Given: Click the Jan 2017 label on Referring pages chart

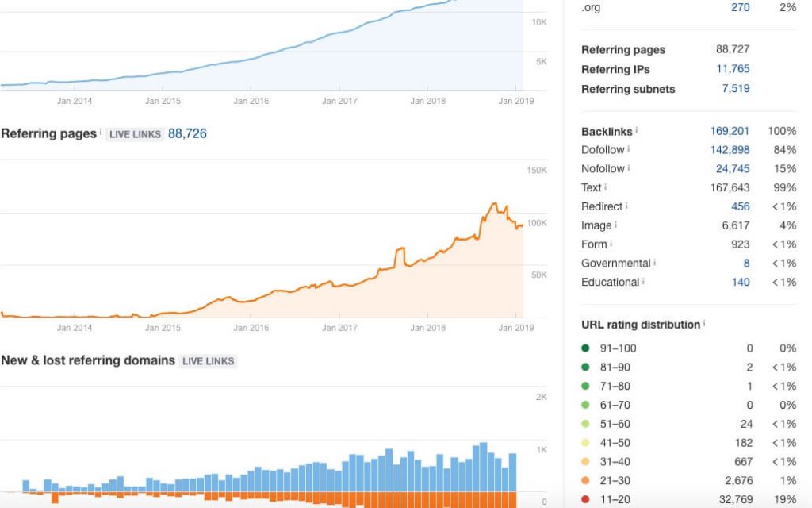Looking at the screenshot, I should [x=339, y=328].
